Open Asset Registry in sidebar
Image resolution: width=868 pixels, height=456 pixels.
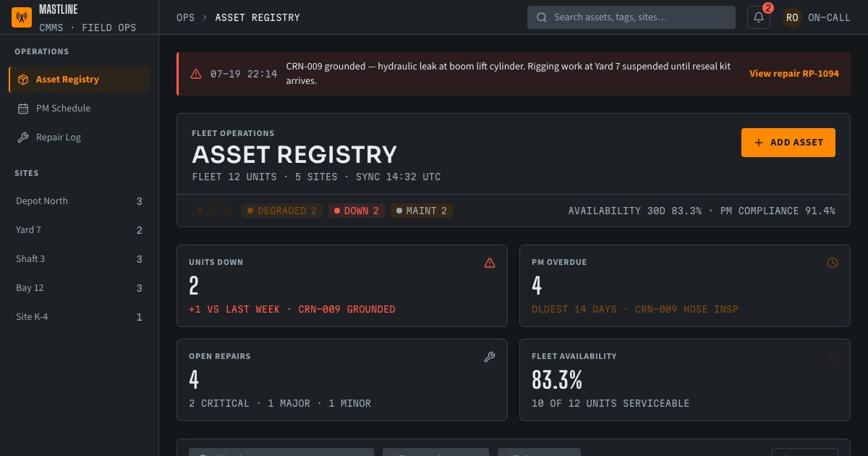click(x=79, y=80)
